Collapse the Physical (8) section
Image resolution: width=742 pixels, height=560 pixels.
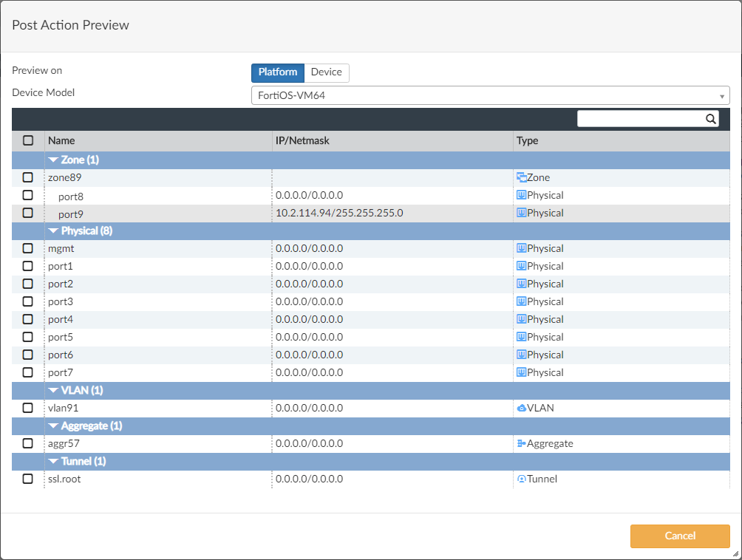pyautogui.click(x=54, y=231)
